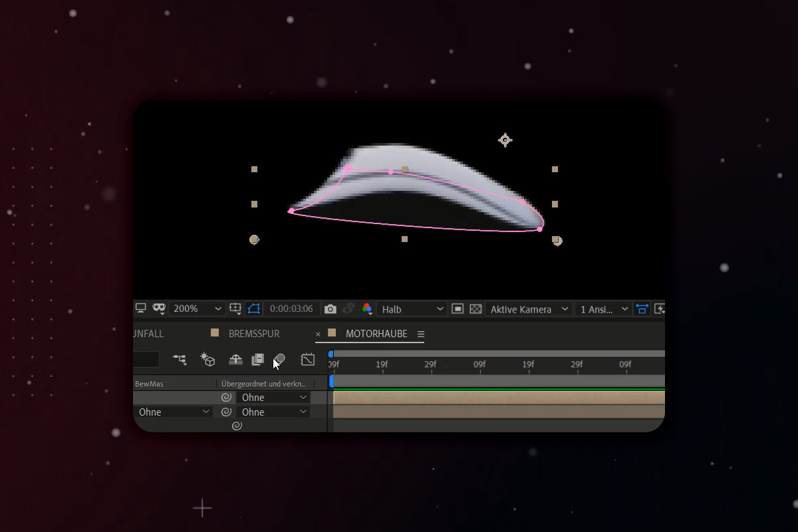
Task: Select the crosshair anchor point in viewer
Action: tap(505, 140)
